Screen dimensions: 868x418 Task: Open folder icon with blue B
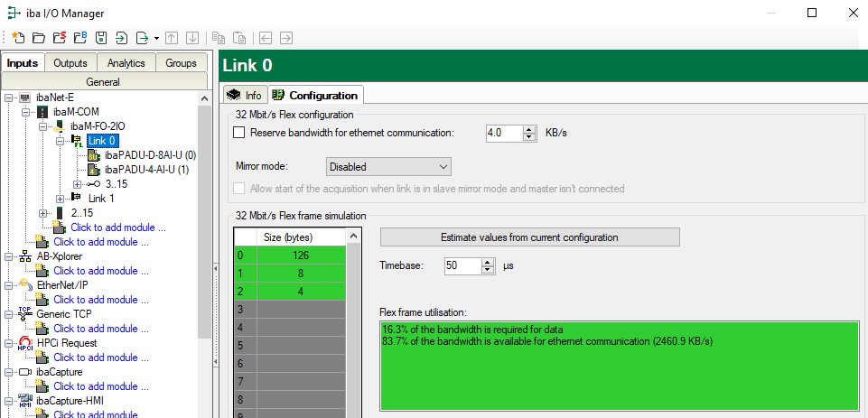[80, 38]
